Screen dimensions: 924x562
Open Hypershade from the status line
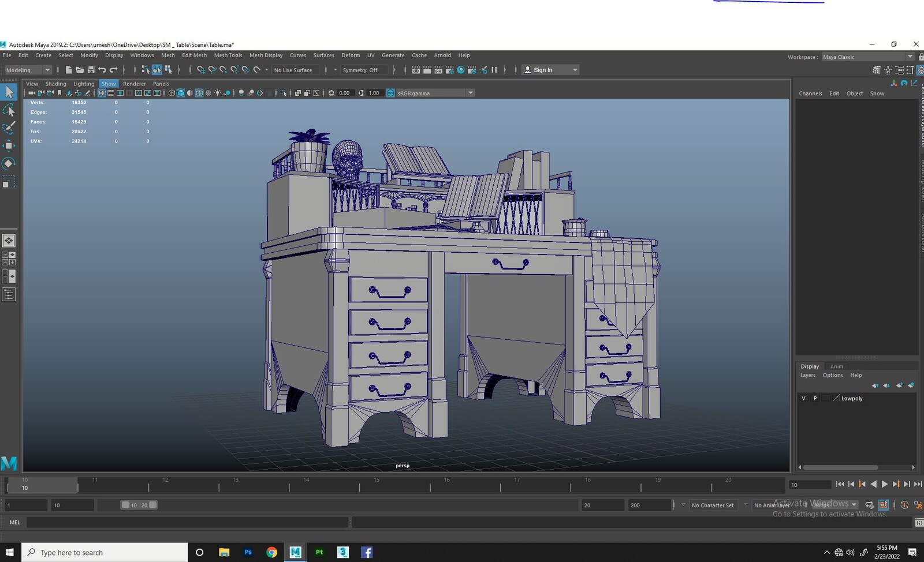pos(461,70)
